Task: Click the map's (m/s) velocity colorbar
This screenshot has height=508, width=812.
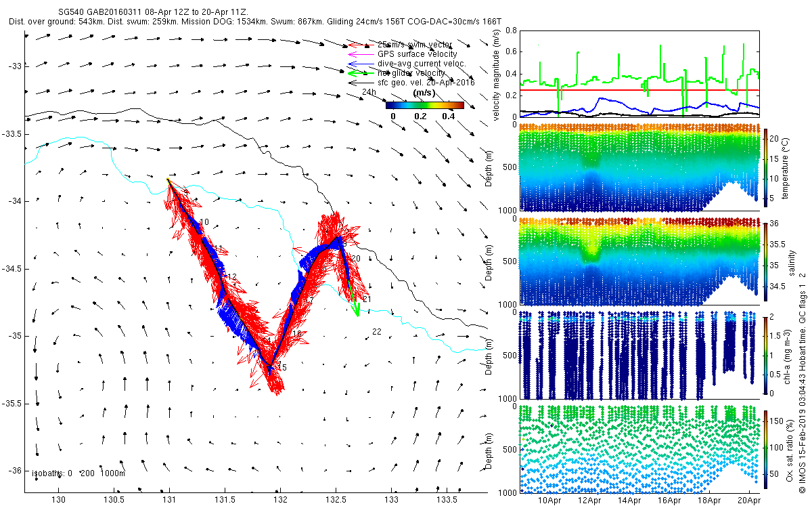Action: [x=425, y=105]
